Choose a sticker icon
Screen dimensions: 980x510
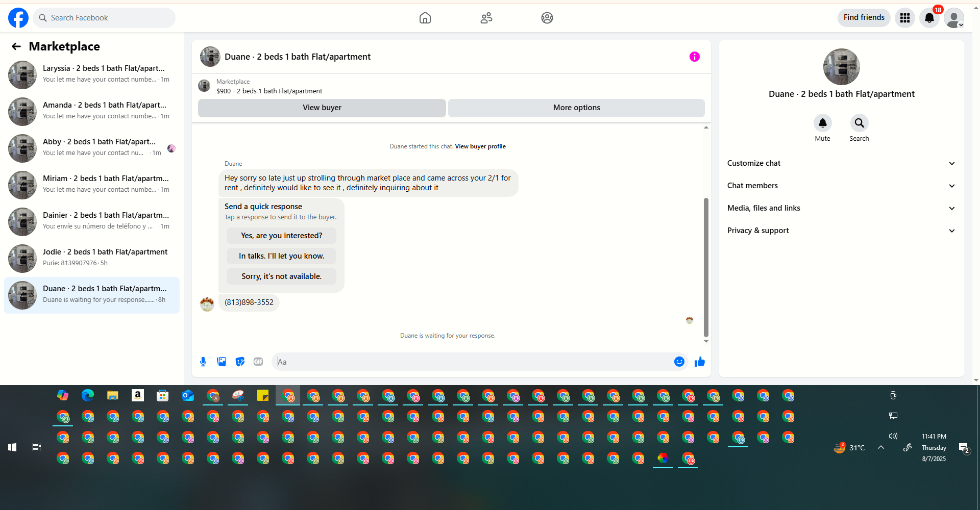coord(240,362)
